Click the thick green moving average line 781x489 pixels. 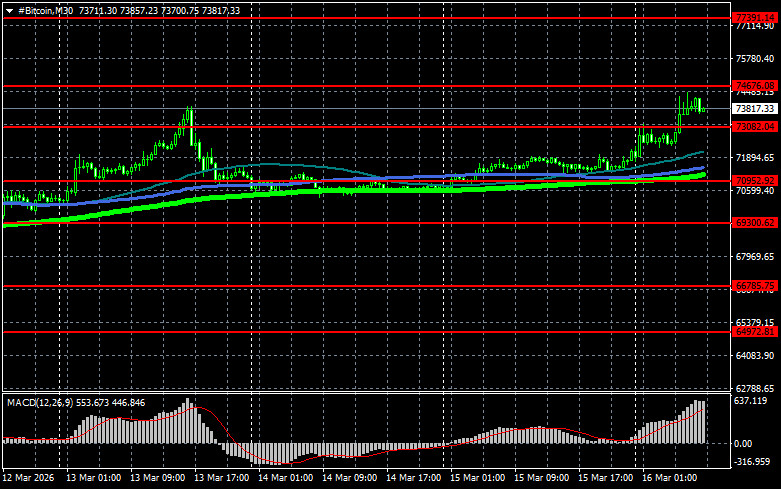(300, 191)
